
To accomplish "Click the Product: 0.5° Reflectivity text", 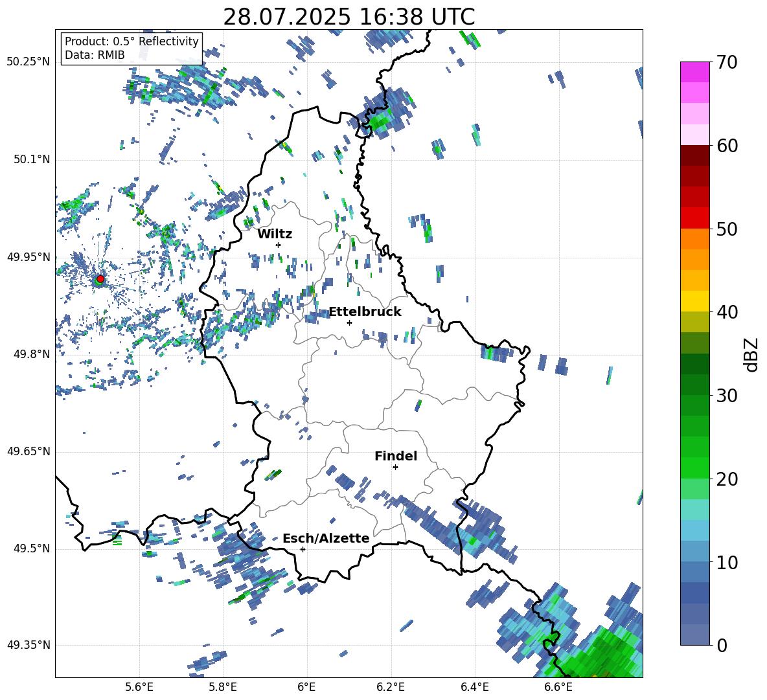I will (x=132, y=41).
